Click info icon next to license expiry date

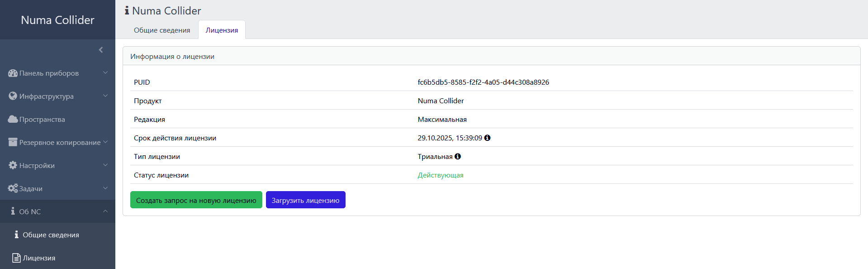point(487,138)
